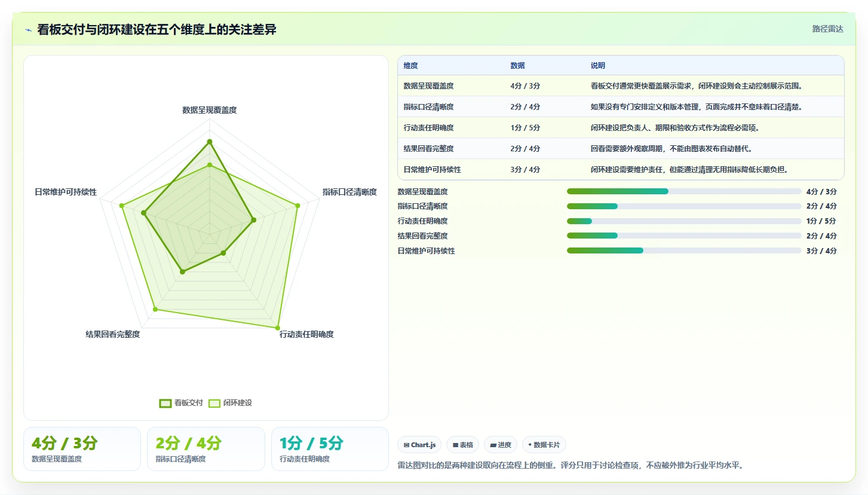Viewport: 868px width, 495px height.
Task: Toggle the 看板交付 legend entry
Action: pyautogui.click(x=181, y=403)
